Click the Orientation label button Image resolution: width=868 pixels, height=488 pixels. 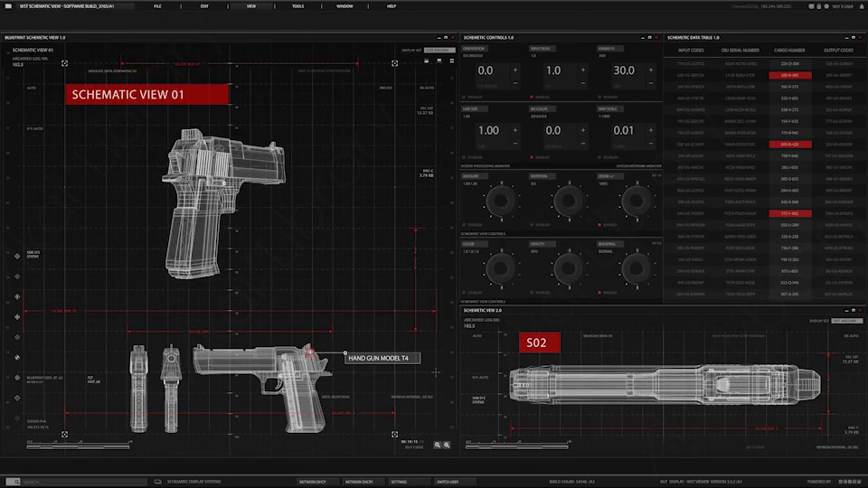pos(474,49)
